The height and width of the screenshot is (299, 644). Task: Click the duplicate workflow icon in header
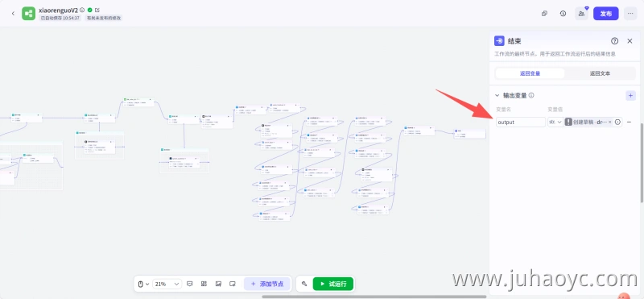(544, 14)
